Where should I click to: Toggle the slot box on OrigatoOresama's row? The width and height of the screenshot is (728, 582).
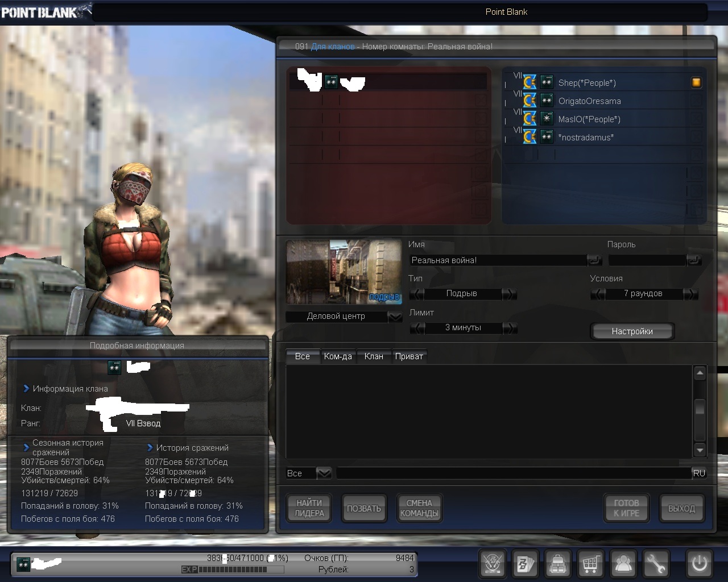coord(696,101)
